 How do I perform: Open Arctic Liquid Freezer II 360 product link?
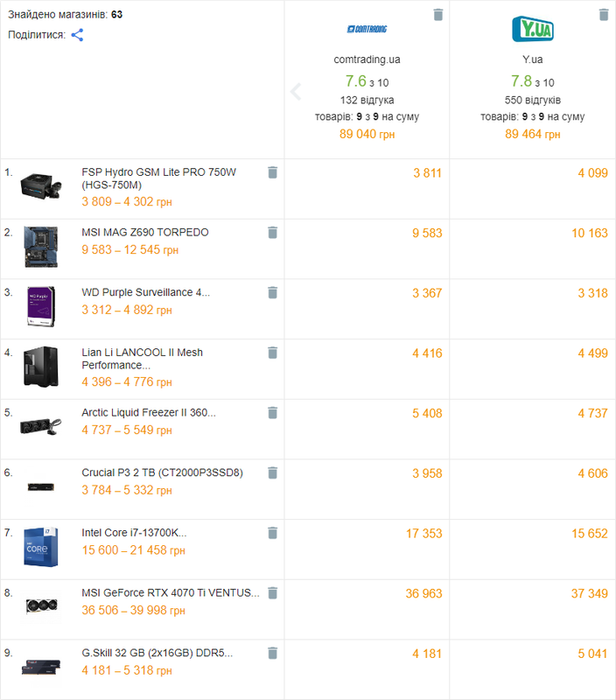coord(149,412)
